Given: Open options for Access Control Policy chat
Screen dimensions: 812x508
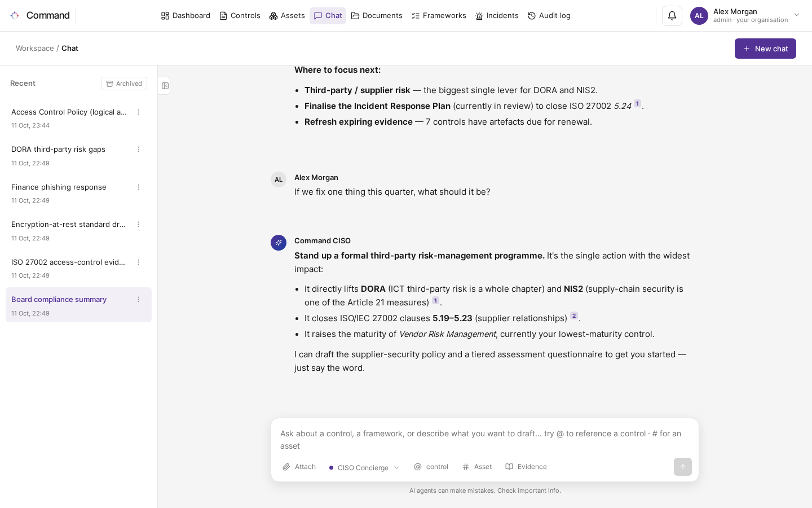Looking at the screenshot, I should (138, 112).
